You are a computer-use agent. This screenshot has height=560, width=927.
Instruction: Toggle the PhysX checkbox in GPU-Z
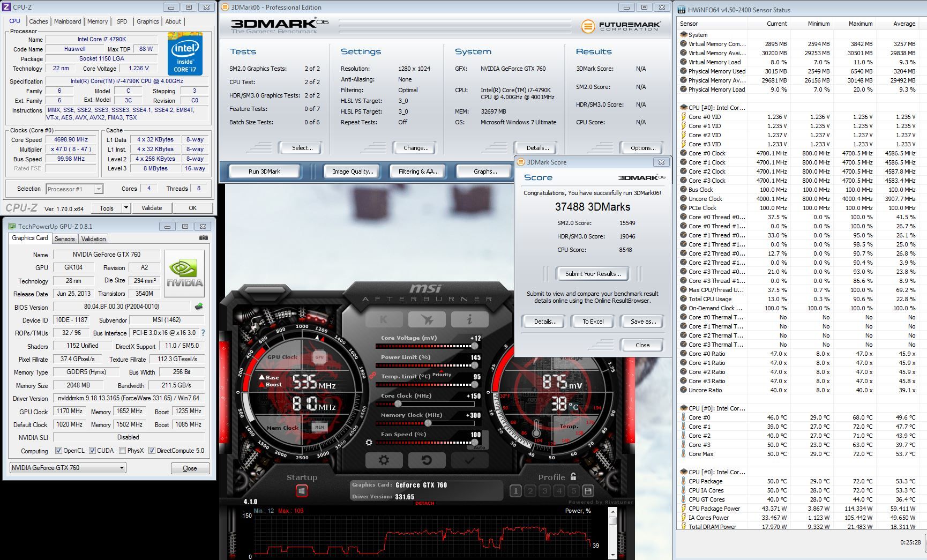[122, 451]
